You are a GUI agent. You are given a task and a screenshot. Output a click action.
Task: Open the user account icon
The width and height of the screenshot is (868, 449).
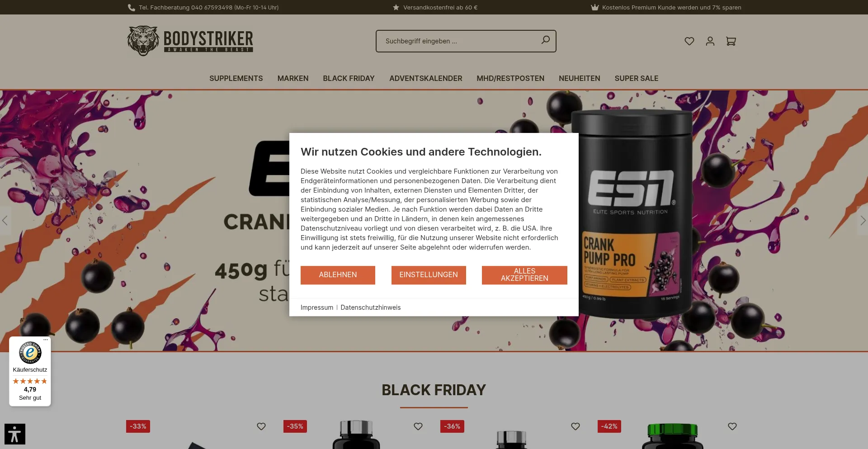710,41
